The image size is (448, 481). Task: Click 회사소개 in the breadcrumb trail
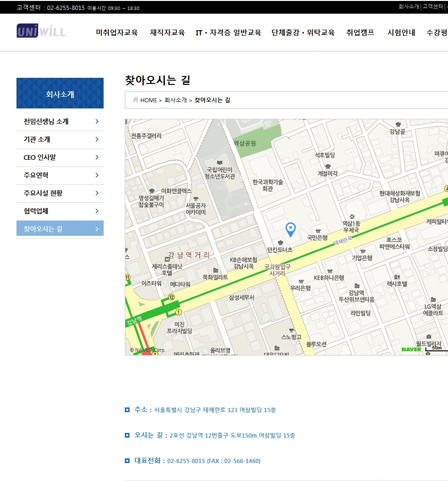tap(176, 100)
